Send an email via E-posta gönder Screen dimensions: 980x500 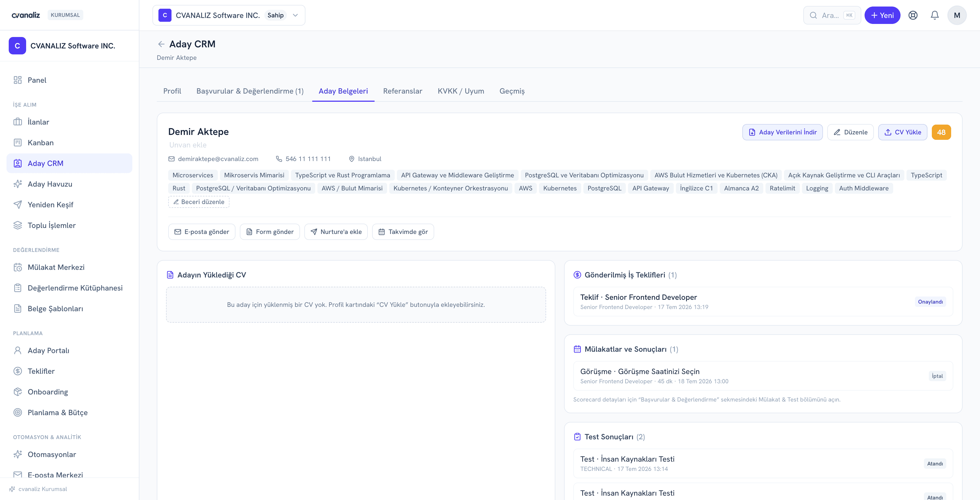click(x=202, y=232)
